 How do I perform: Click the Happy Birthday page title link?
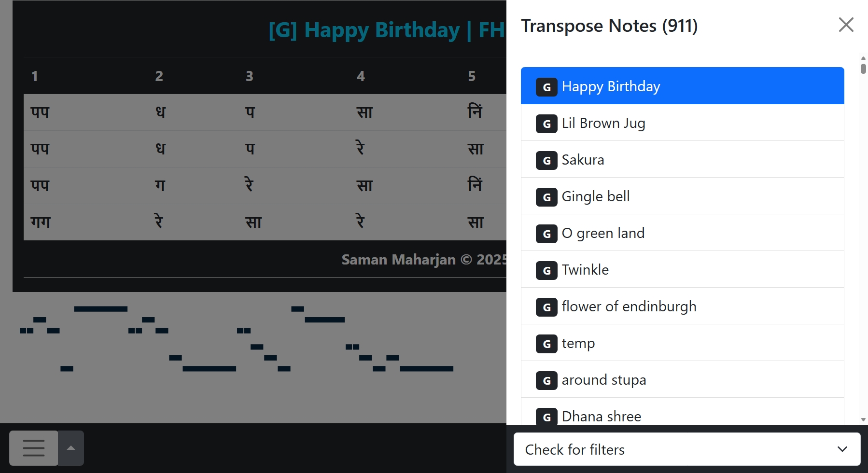(x=386, y=30)
